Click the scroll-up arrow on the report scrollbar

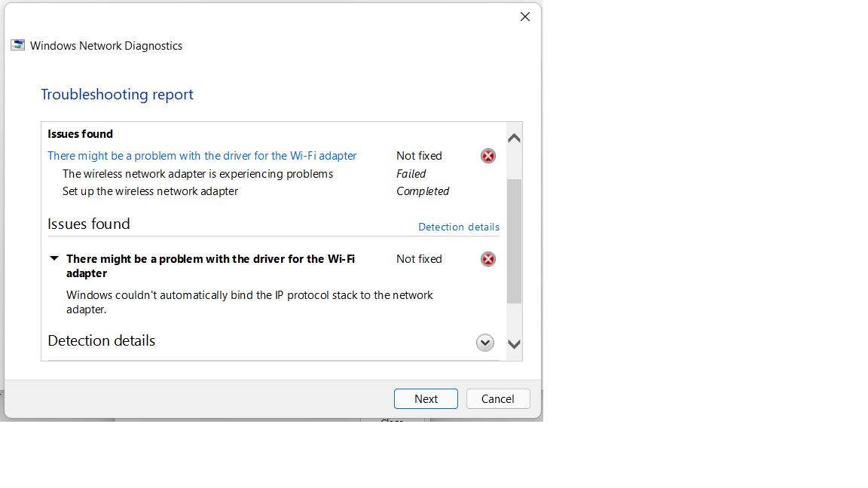pyautogui.click(x=513, y=136)
